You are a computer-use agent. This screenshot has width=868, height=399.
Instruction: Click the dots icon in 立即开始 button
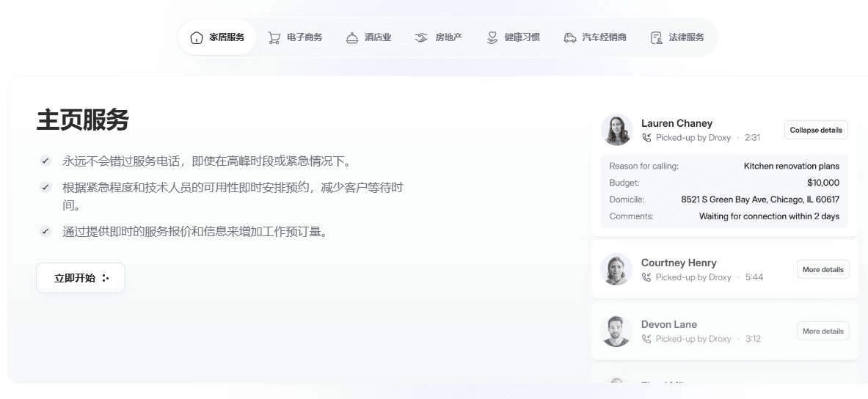(x=106, y=279)
